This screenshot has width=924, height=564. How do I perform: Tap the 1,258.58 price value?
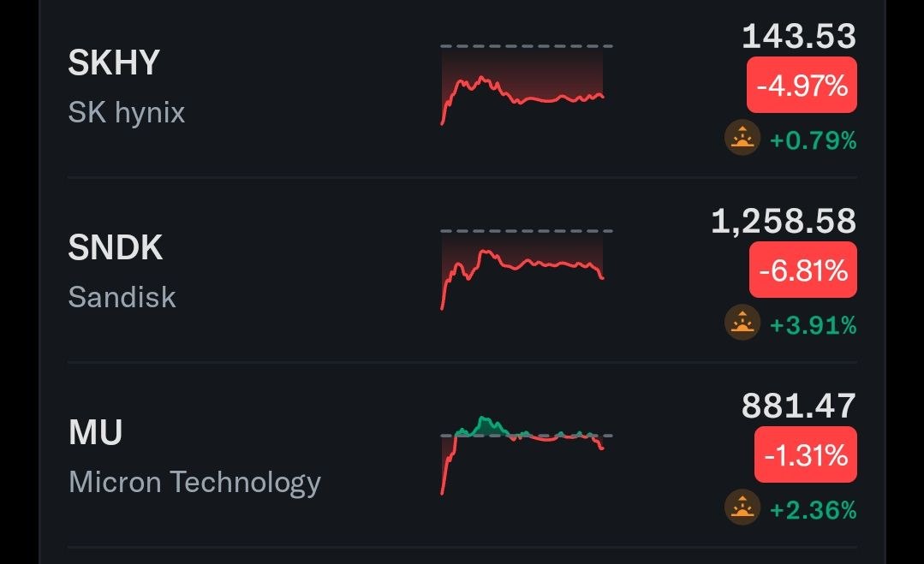[x=784, y=222]
